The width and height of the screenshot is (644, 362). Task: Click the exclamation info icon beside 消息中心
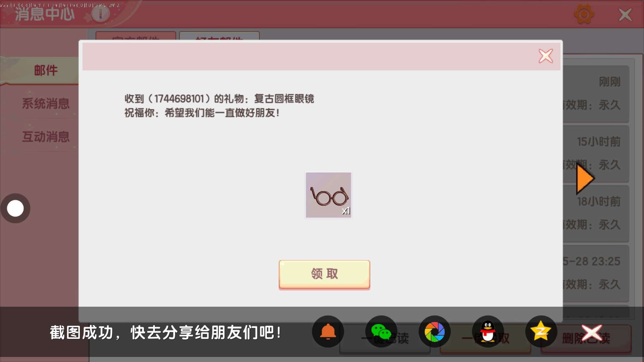pyautogui.click(x=100, y=14)
